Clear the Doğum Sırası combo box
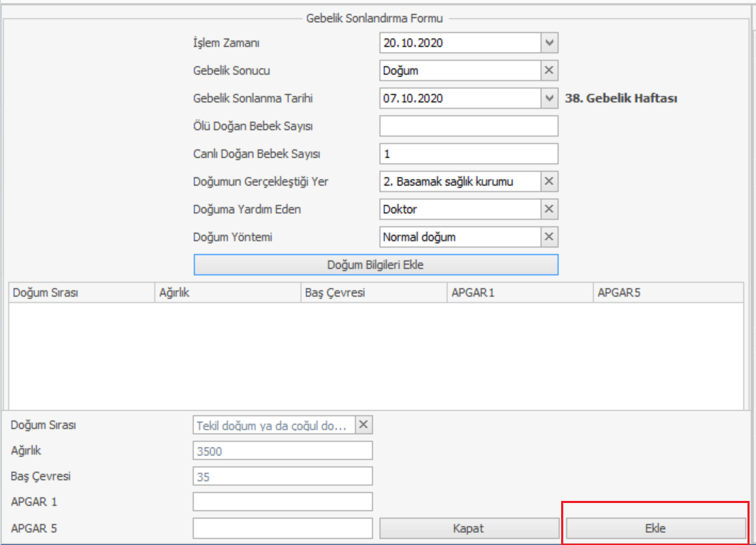Viewport: 756px width, 545px height. click(363, 425)
